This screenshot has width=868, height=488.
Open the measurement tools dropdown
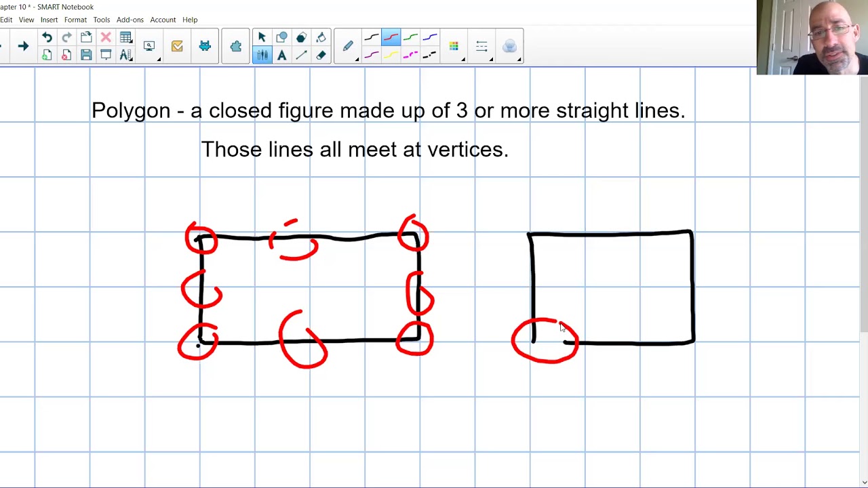point(125,55)
